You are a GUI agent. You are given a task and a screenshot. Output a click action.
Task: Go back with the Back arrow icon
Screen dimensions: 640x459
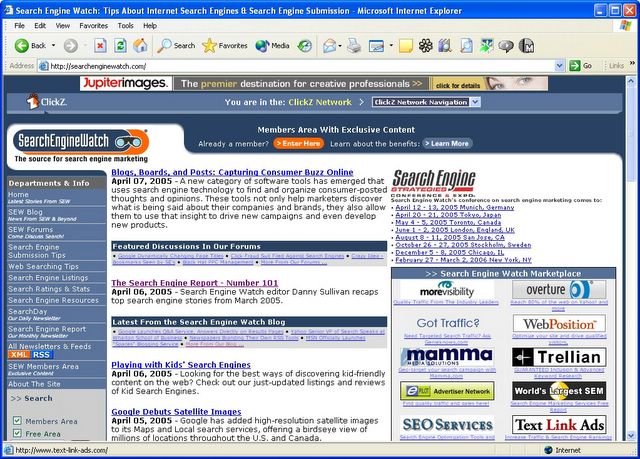[x=22, y=46]
